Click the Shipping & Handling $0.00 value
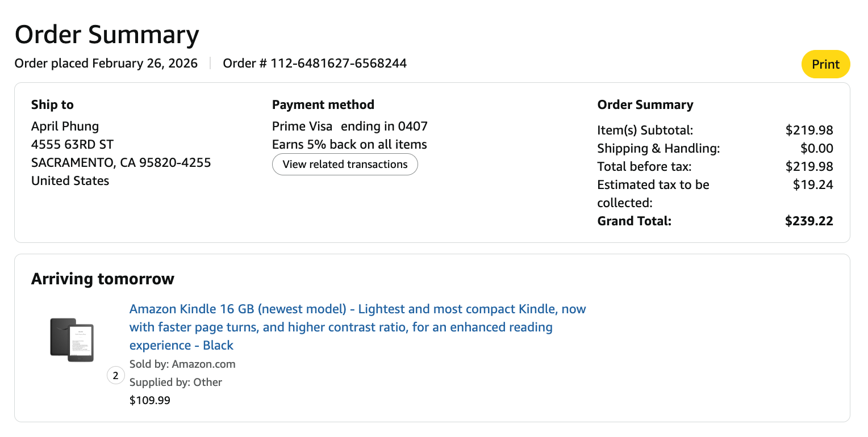868x437 pixels. coord(816,148)
